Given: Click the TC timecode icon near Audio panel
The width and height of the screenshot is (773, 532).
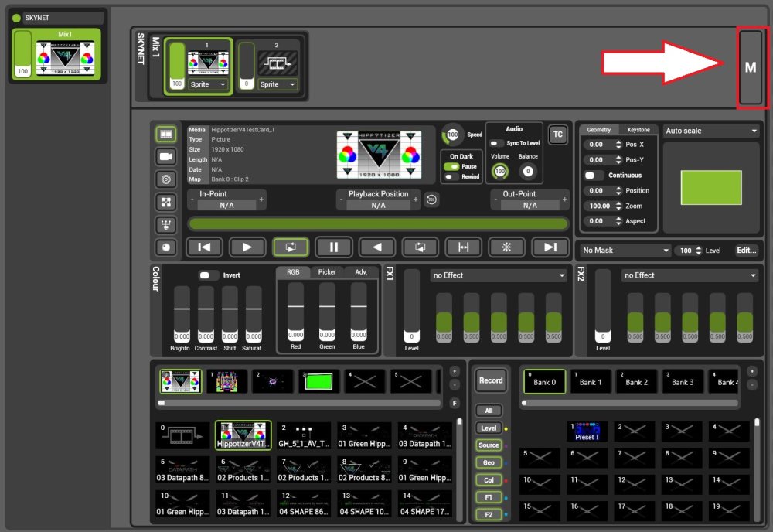Looking at the screenshot, I should pyautogui.click(x=558, y=135).
